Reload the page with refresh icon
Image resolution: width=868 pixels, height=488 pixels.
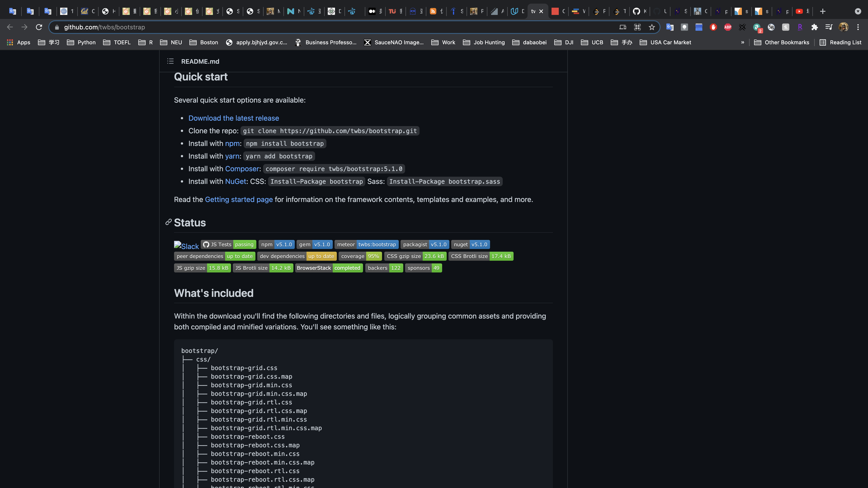pyautogui.click(x=39, y=27)
